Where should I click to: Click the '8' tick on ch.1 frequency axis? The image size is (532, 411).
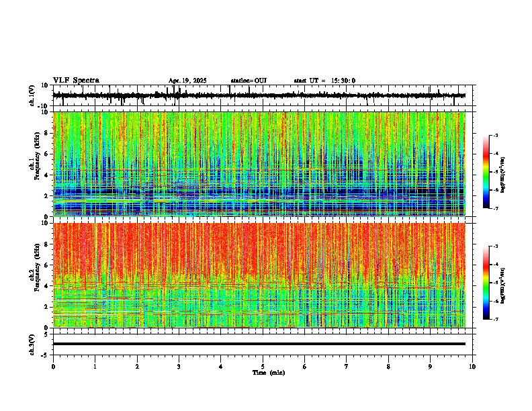pos(47,133)
